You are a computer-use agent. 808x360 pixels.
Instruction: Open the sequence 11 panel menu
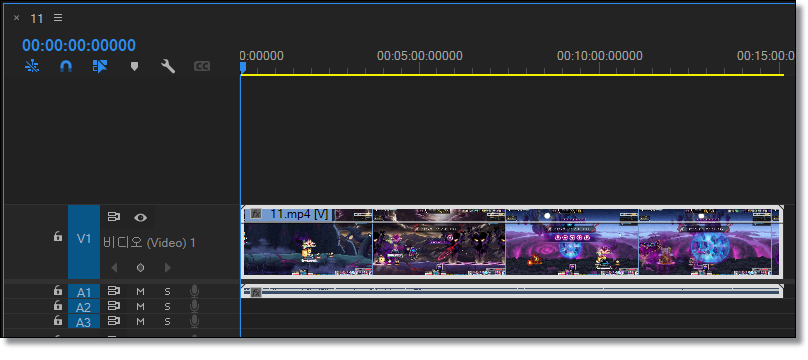tap(58, 18)
